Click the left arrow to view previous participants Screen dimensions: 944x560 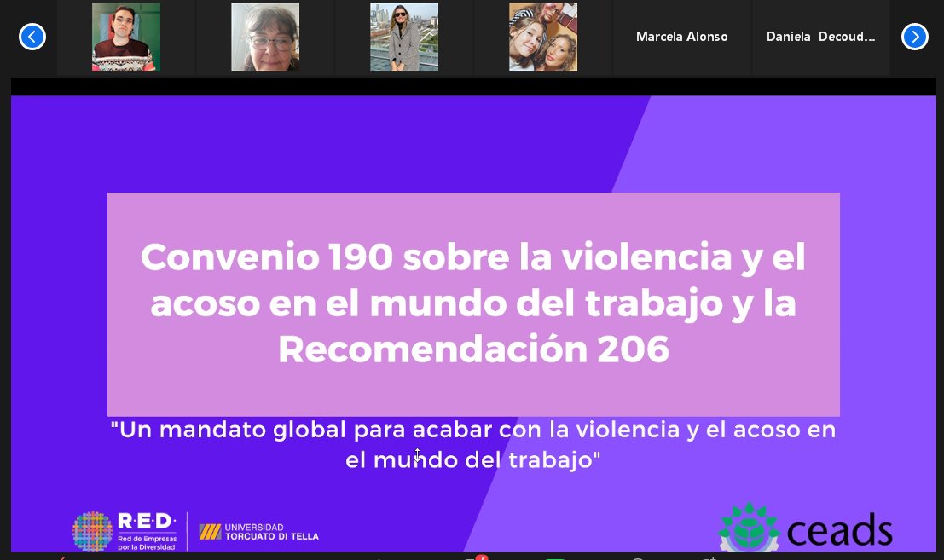pyautogui.click(x=32, y=37)
